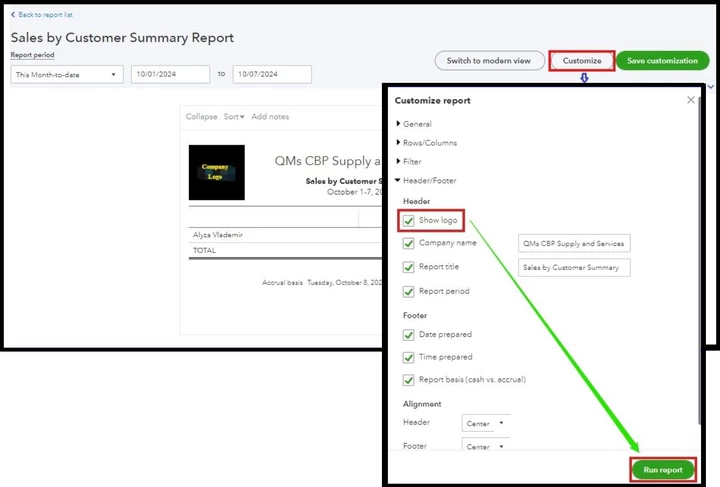
Task: Click the TOTAL row label
Action: pos(204,251)
